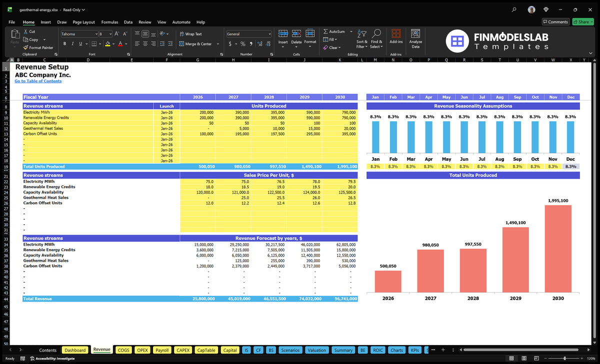Switch to the Insert ribbon tab
This screenshot has height=364, width=600.
pos(45,22)
